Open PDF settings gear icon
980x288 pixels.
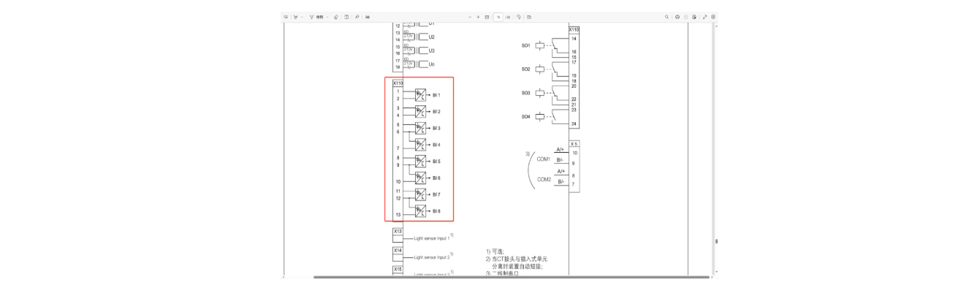[713, 17]
